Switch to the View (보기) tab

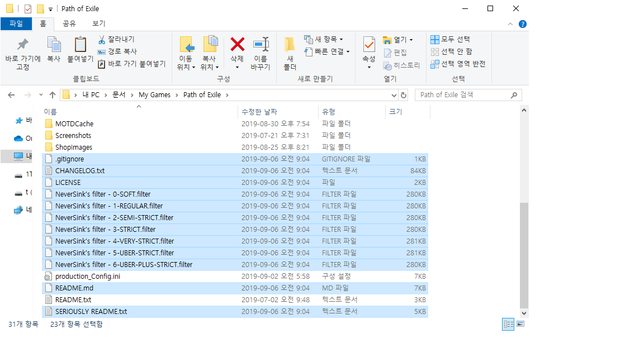tap(98, 24)
